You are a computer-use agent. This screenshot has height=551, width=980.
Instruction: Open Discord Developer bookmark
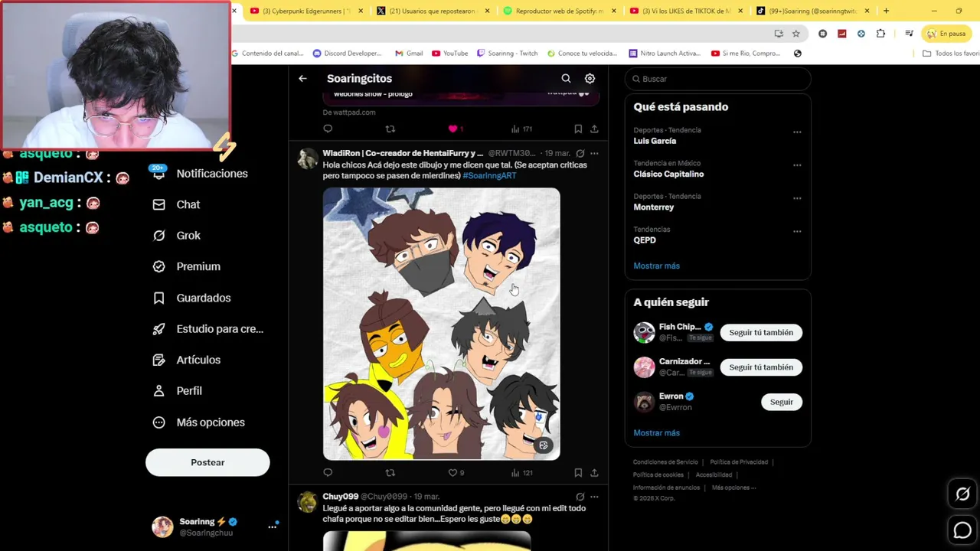(347, 54)
